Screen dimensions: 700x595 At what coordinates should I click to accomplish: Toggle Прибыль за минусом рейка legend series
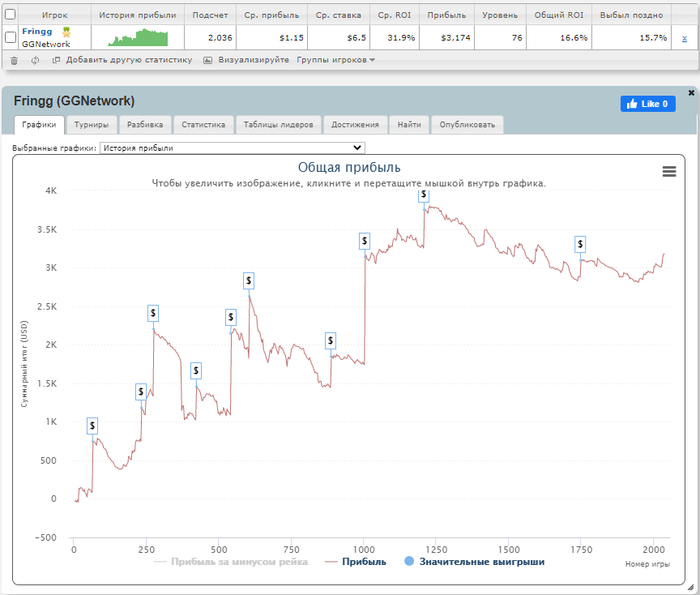231,562
